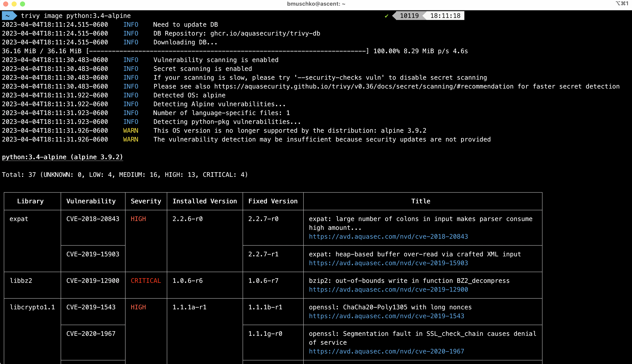The height and width of the screenshot is (364, 632).
Task: Click the trivy secret scanning docs URL
Action: pyautogui.click(x=364, y=86)
